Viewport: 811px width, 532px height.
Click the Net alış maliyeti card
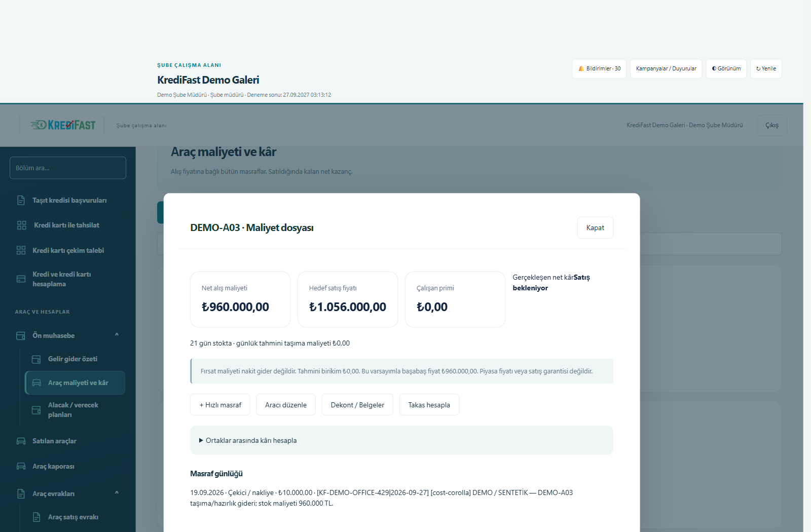click(x=240, y=299)
